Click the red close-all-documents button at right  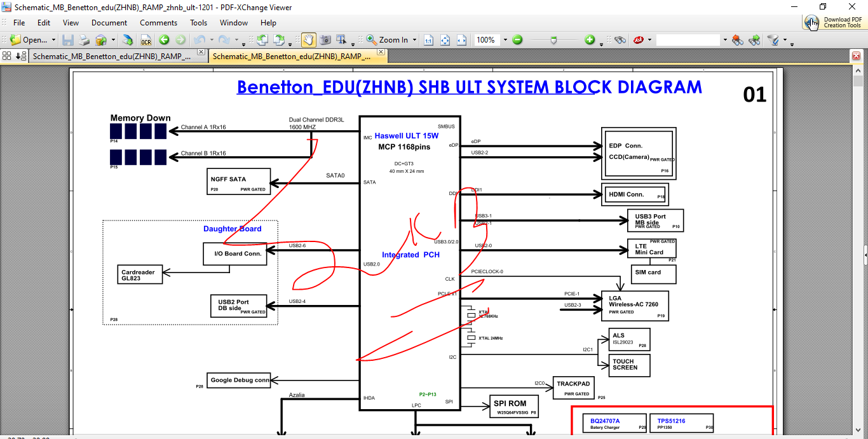[x=856, y=56]
